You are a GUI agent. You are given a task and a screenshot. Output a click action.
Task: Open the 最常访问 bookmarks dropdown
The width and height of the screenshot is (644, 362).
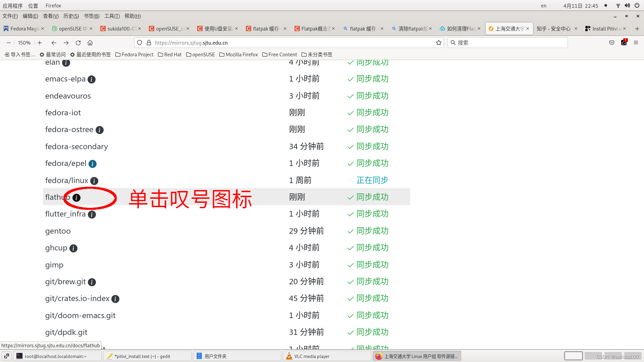[52, 55]
